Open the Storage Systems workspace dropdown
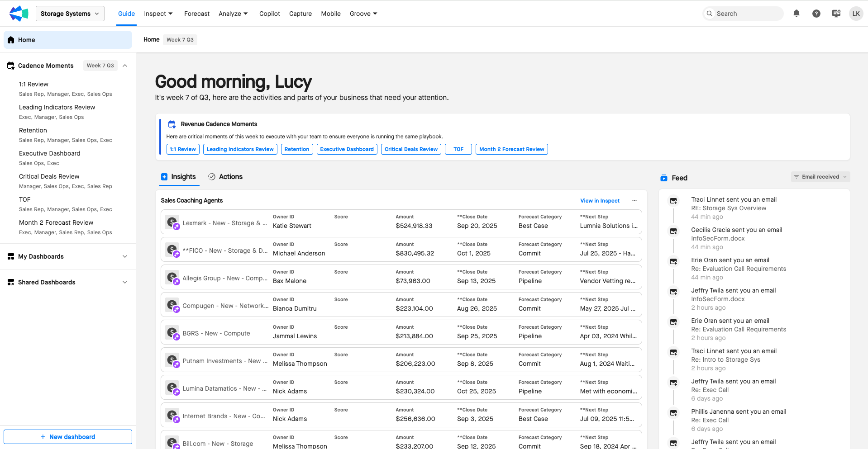This screenshot has height=449, width=868. [x=70, y=14]
